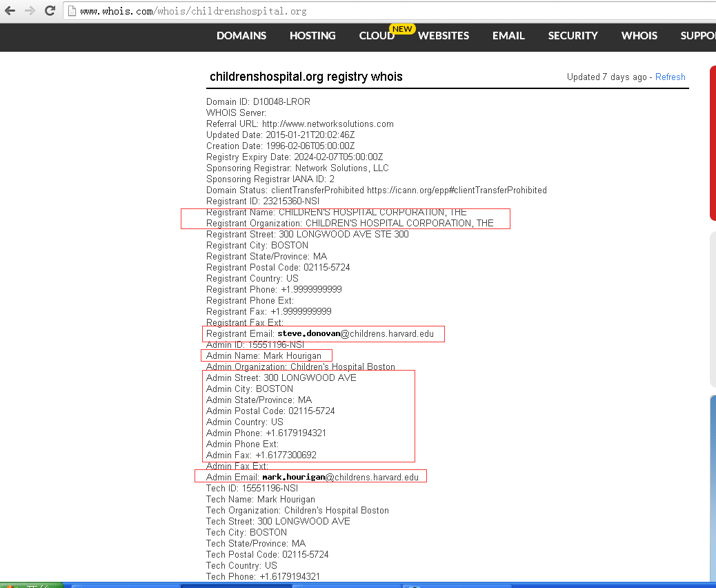
Task: Select the Registrant City BOSTON line
Action: point(257,245)
